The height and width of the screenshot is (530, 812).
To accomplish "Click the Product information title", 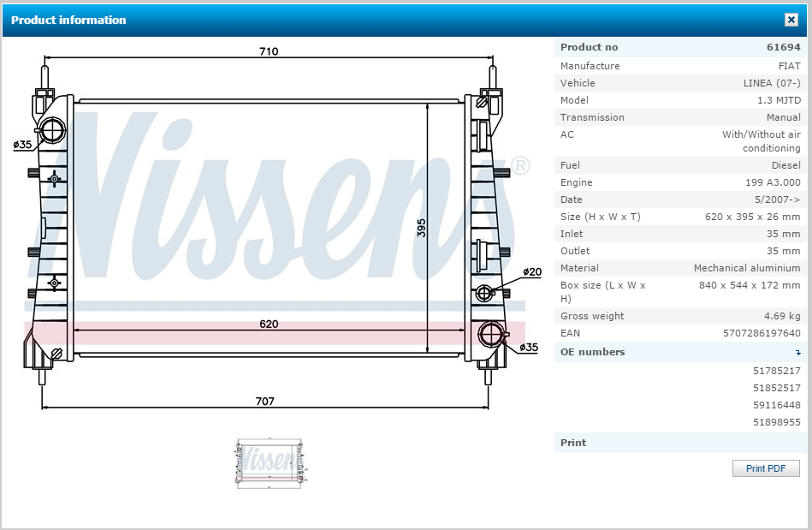I will [68, 20].
